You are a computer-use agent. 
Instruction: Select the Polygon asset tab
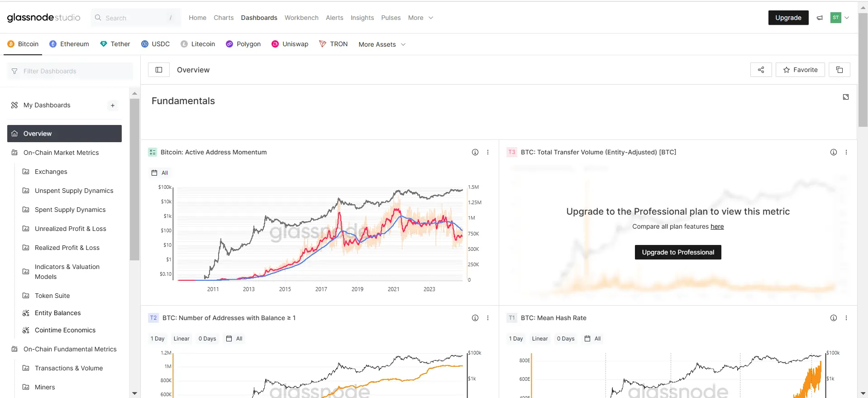(x=243, y=44)
